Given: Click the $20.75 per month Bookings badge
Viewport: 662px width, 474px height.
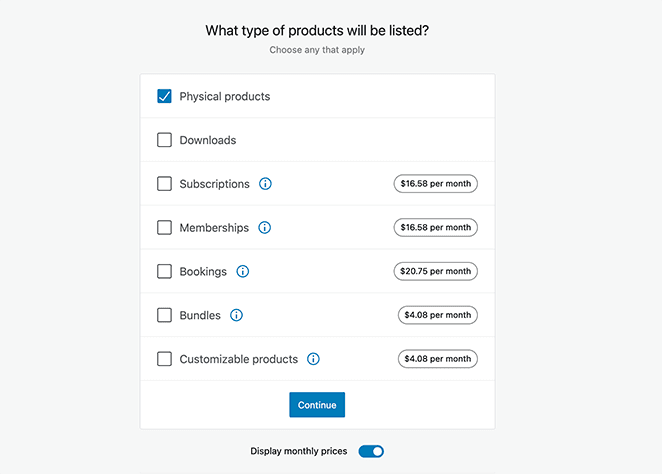Looking at the screenshot, I should pos(435,272).
